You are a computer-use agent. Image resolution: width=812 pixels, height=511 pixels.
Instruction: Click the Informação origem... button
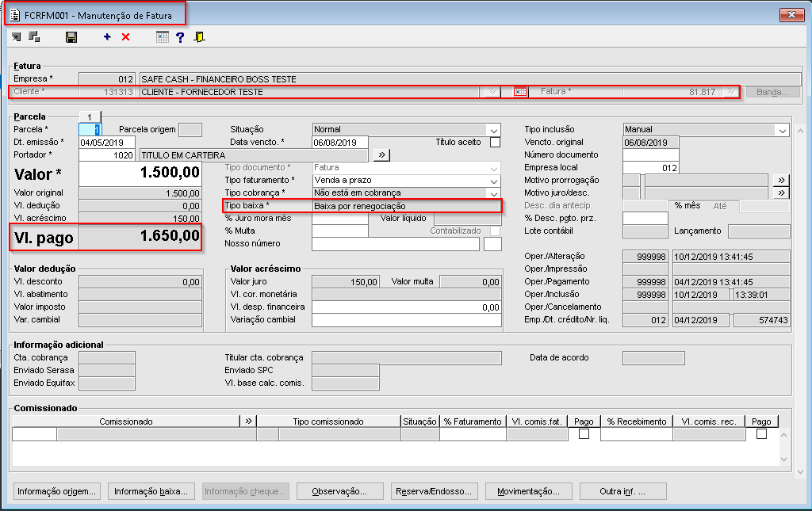tap(56, 491)
